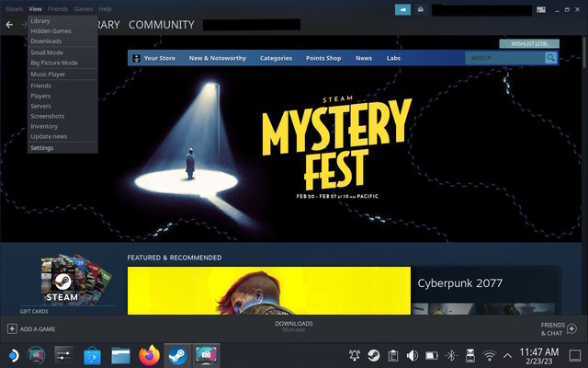The image size is (588, 368).
Task: Click the Big Picture icon in title bar
Action: coord(541,10)
